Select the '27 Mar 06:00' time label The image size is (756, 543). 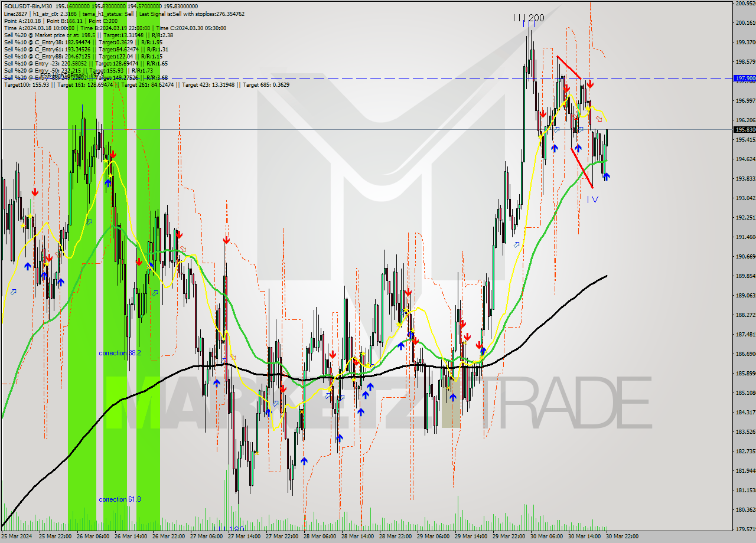point(207,537)
